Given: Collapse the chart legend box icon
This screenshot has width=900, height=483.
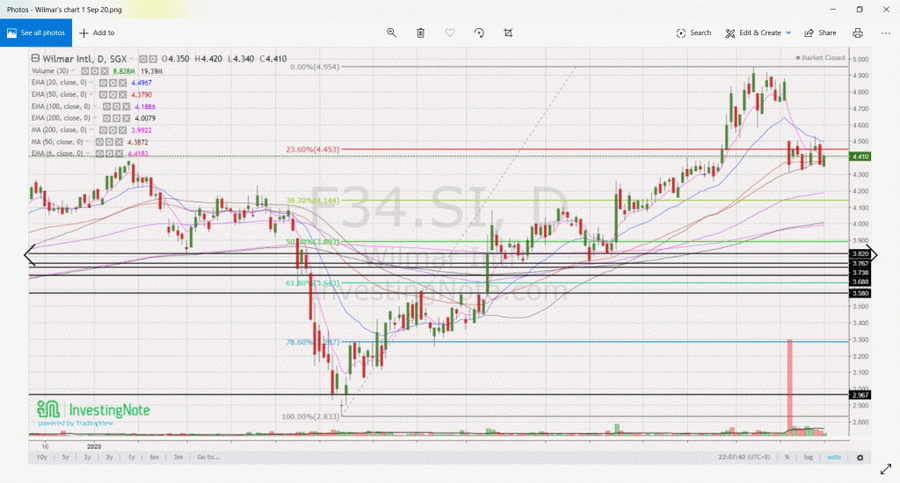Looking at the screenshot, I should [x=35, y=58].
